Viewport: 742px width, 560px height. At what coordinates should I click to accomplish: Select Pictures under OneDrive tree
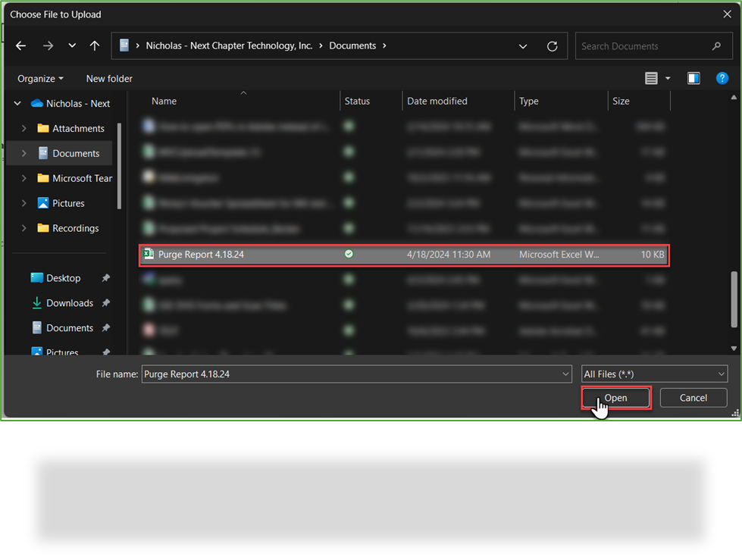pyautogui.click(x=61, y=203)
